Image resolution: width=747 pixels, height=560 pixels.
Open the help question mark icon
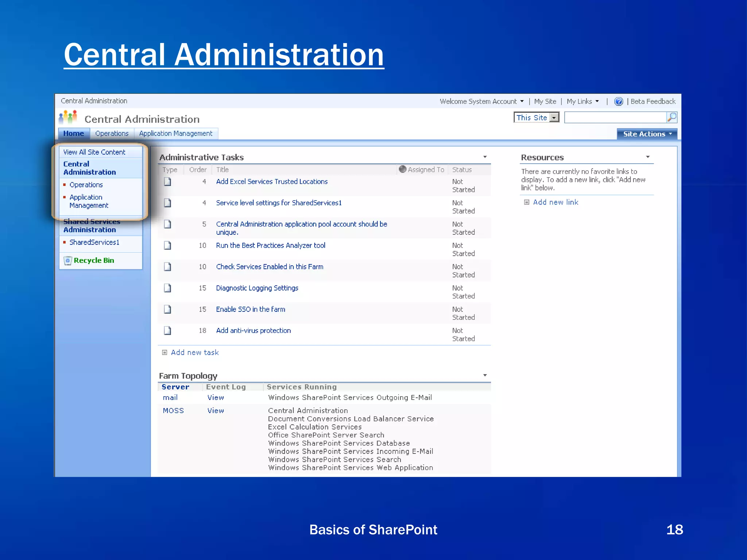pyautogui.click(x=619, y=101)
